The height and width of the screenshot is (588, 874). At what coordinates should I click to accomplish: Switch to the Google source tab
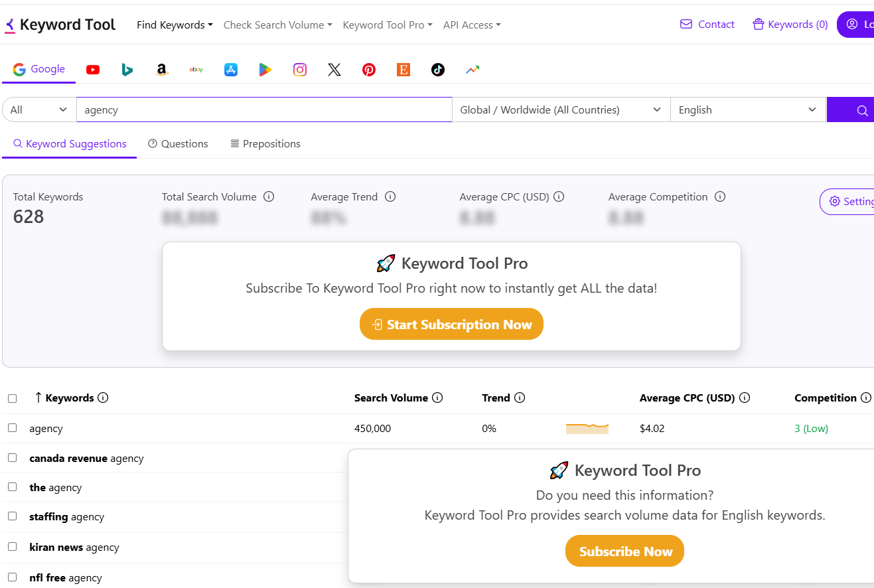[x=39, y=70]
